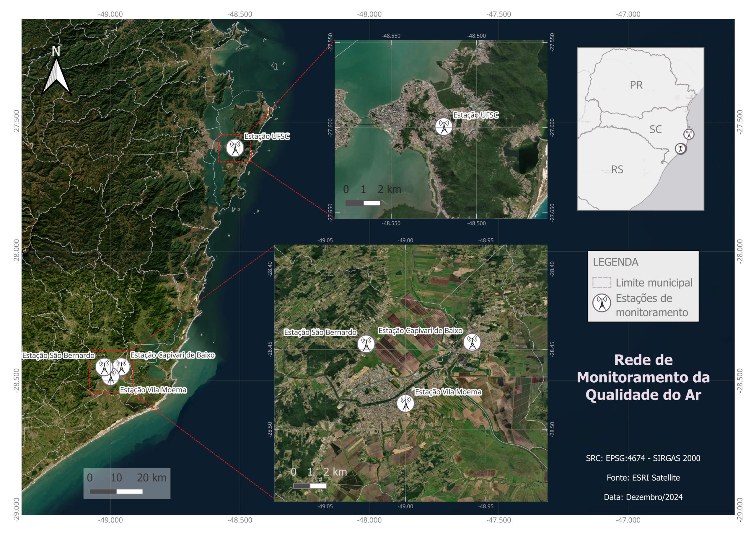Click the Estação Capivari de Baixo label in inset

click(x=420, y=331)
